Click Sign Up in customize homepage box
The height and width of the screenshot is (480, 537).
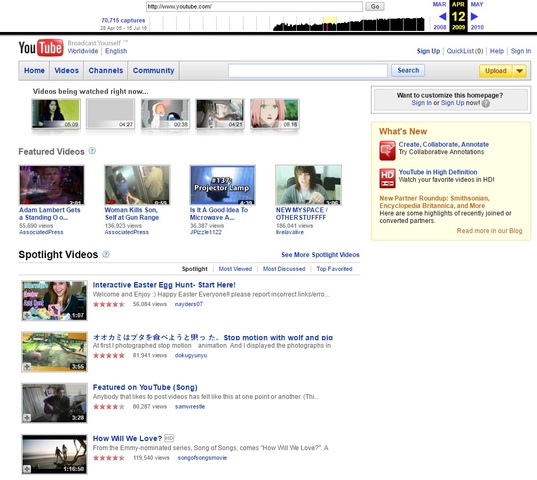click(452, 103)
